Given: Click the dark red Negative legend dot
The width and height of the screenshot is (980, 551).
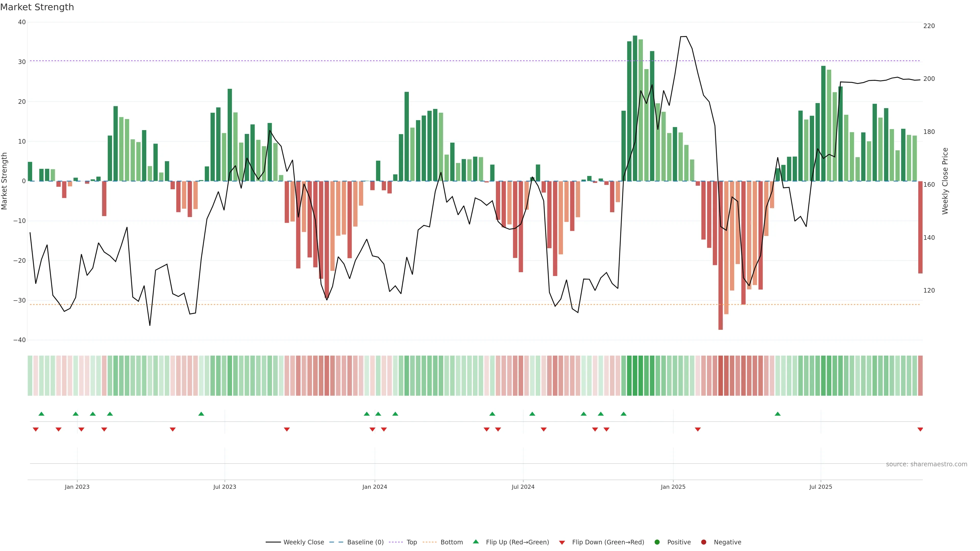Looking at the screenshot, I should tap(703, 542).
